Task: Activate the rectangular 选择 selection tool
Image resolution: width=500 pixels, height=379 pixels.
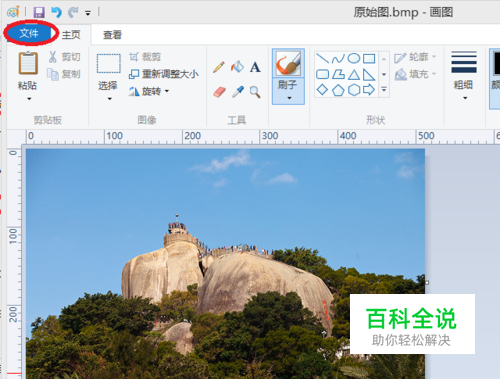Action: (x=109, y=63)
